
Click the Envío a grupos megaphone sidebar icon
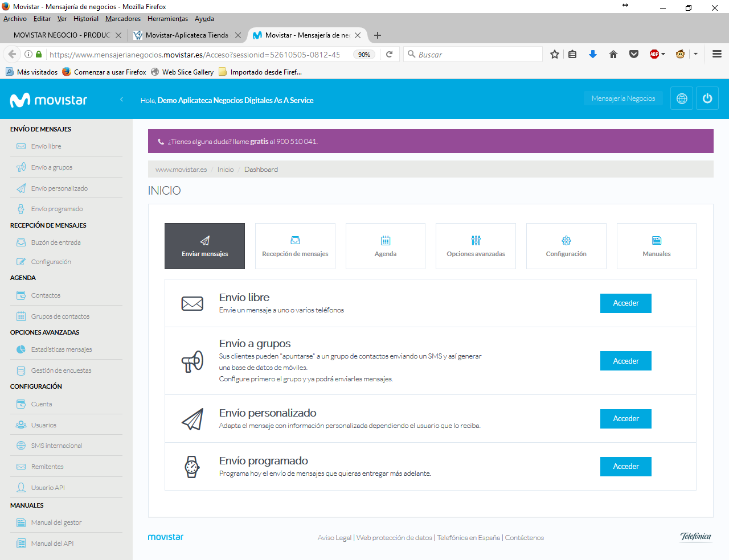21,167
